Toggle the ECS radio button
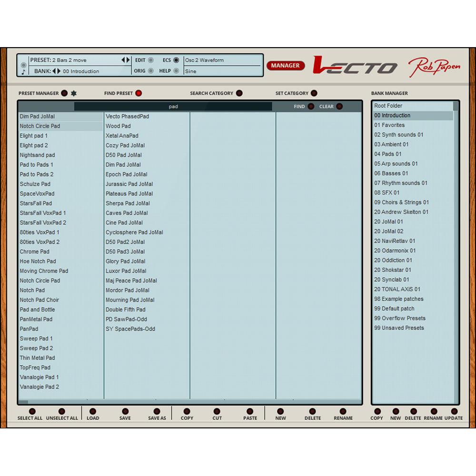476x476 pixels. 176,60
